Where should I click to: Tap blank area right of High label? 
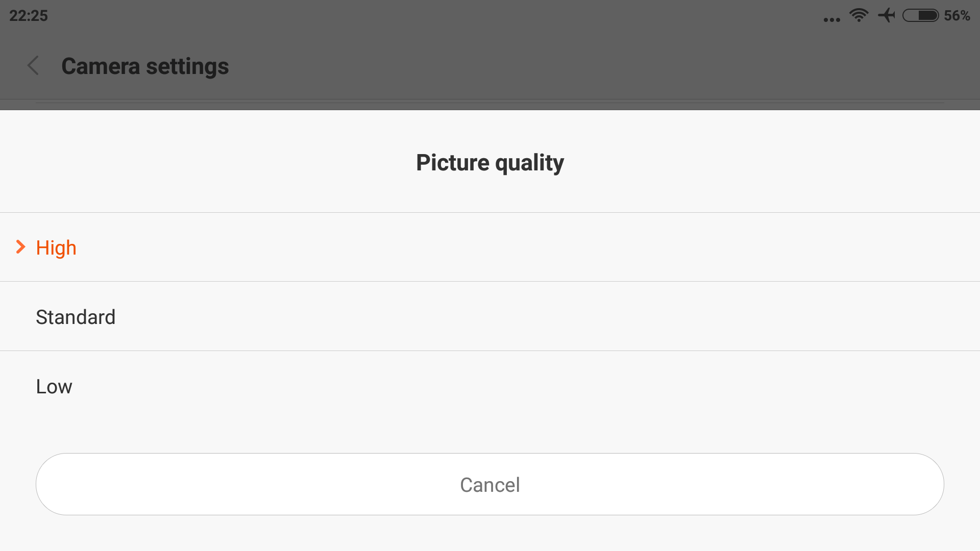528,247
